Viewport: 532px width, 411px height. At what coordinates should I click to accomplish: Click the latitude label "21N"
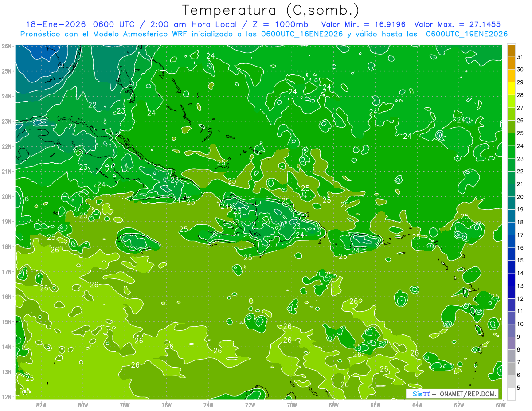pyautogui.click(x=7, y=171)
